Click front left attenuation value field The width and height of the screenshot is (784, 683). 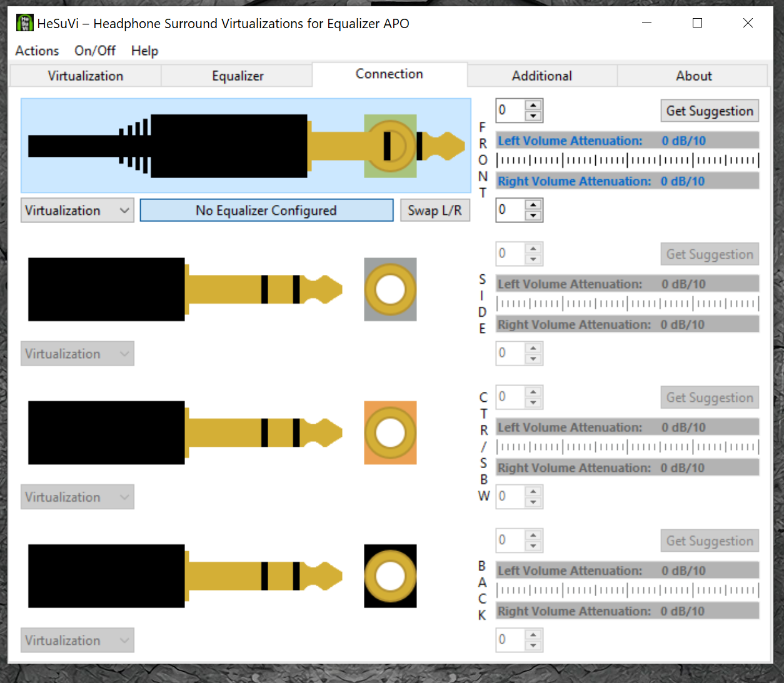[511, 111]
